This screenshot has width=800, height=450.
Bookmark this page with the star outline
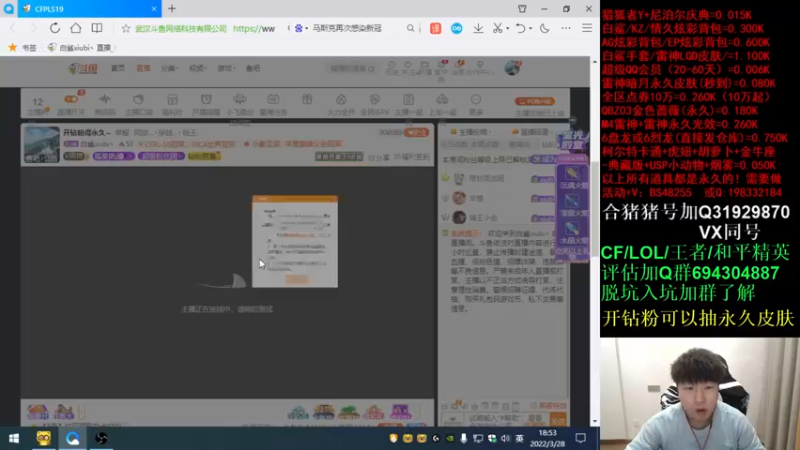pyautogui.click(x=126, y=29)
